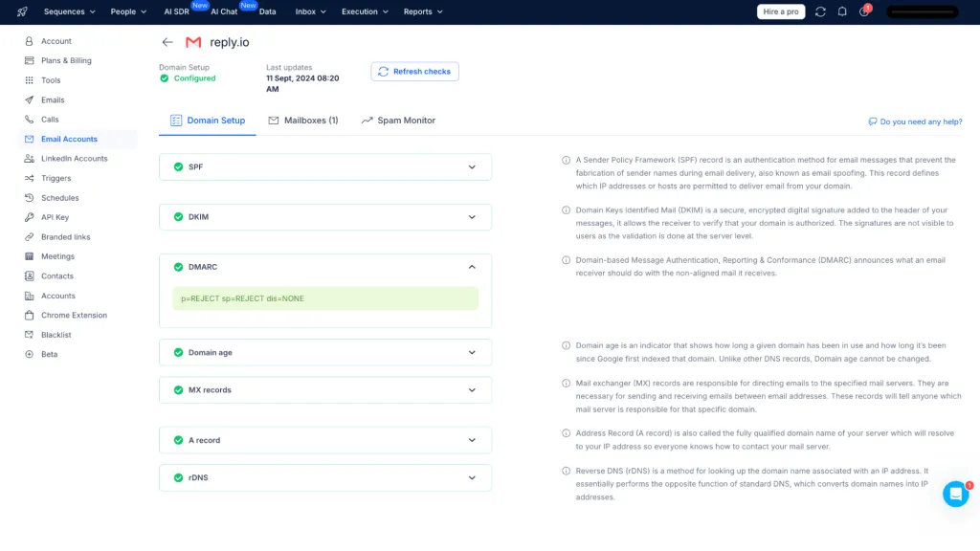Open the Data menu item
The width and height of the screenshot is (980, 551).
click(x=268, y=11)
